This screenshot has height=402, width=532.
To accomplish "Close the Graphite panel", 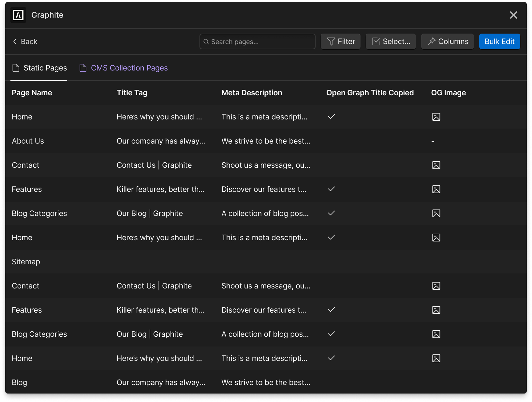I will point(513,15).
